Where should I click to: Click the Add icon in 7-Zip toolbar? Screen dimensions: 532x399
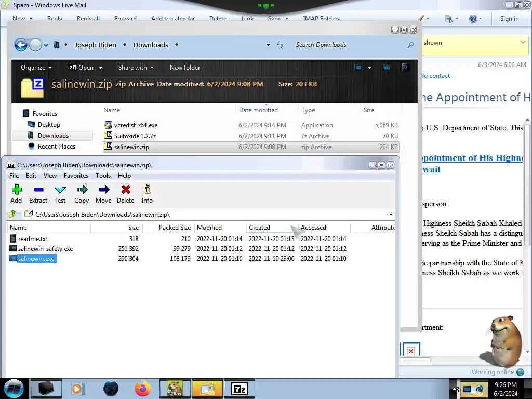coord(16,190)
